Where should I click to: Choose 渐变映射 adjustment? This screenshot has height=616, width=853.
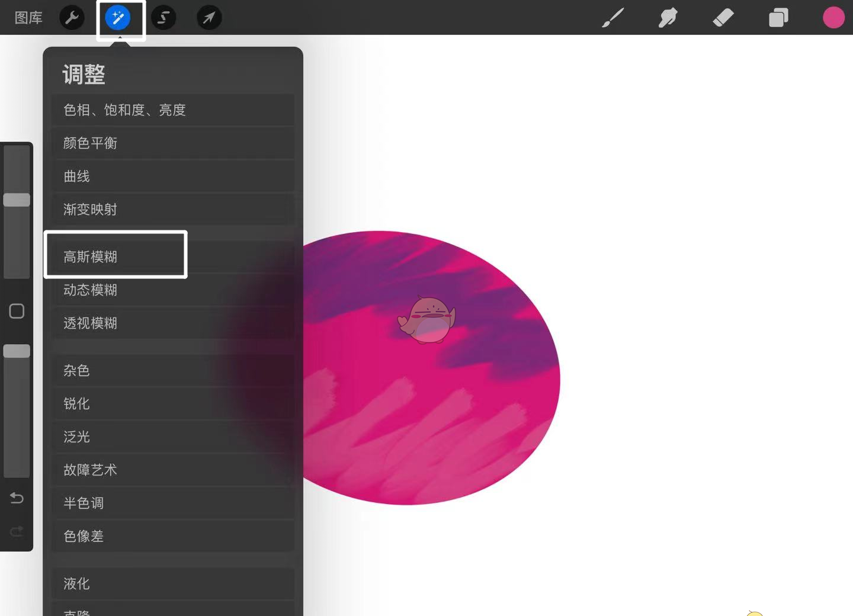pyautogui.click(x=173, y=209)
